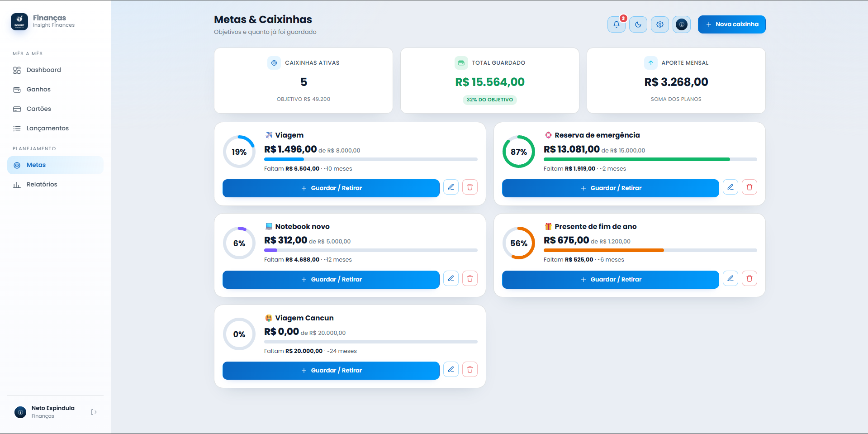Viewport: 868px width, 434px height.
Task: Click the Aporte Mensal arrow icon
Action: (x=650, y=63)
